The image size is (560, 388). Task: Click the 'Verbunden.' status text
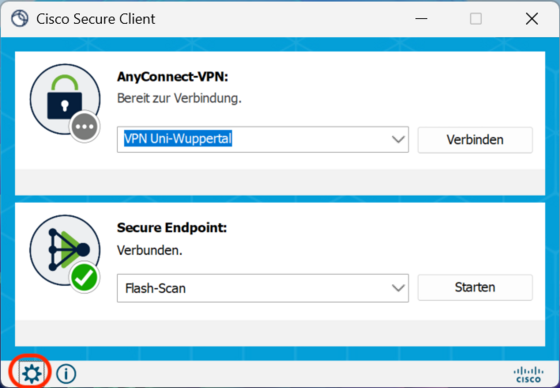[150, 250]
